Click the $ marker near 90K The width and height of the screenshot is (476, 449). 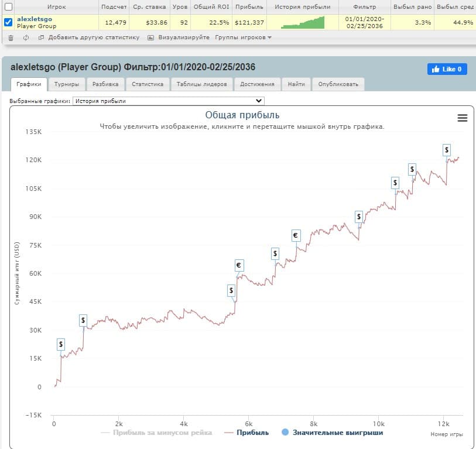tap(359, 217)
